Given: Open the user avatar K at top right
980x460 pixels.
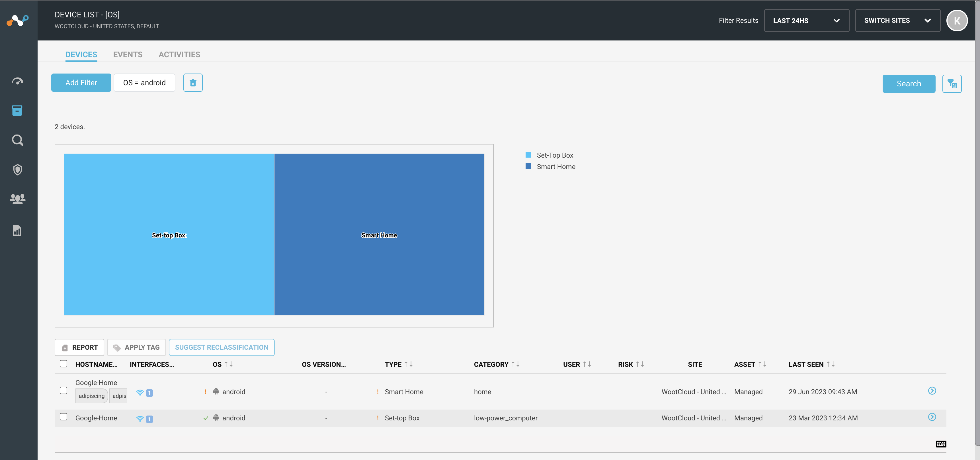Looking at the screenshot, I should click(958, 21).
